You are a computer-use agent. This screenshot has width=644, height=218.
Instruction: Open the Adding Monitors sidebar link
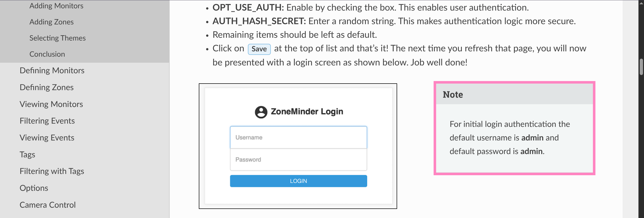(56, 6)
